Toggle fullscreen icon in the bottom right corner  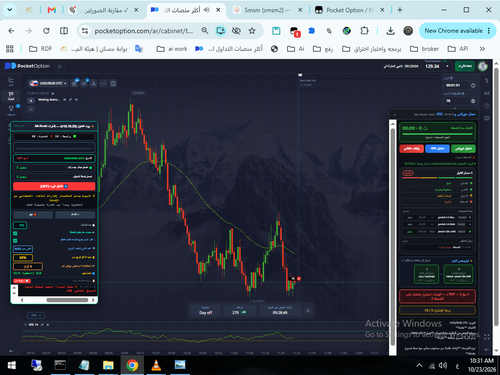[487, 337]
